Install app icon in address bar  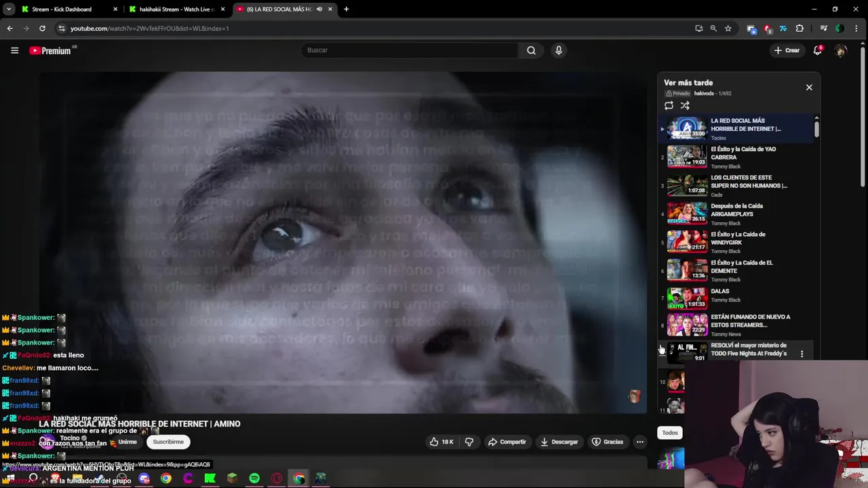(x=699, y=28)
